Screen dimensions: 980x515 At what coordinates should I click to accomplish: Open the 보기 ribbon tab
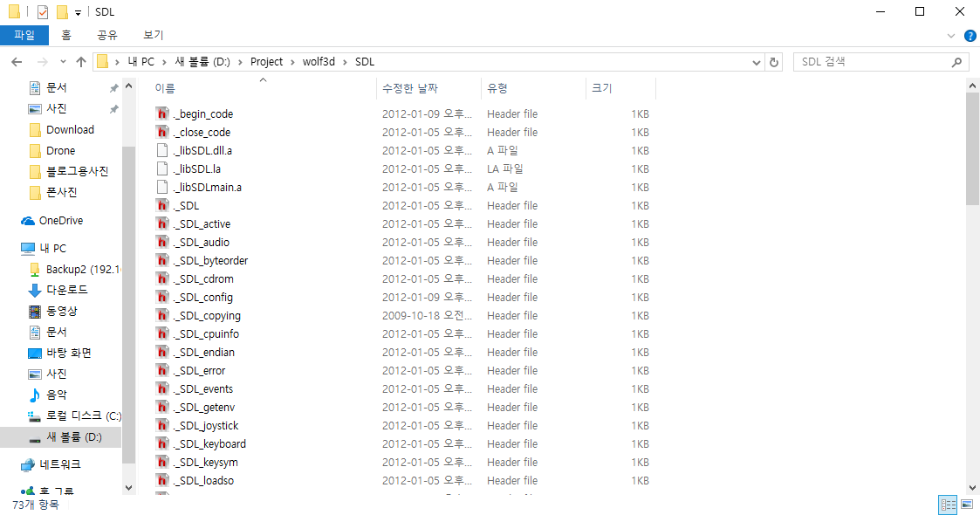[x=153, y=35]
